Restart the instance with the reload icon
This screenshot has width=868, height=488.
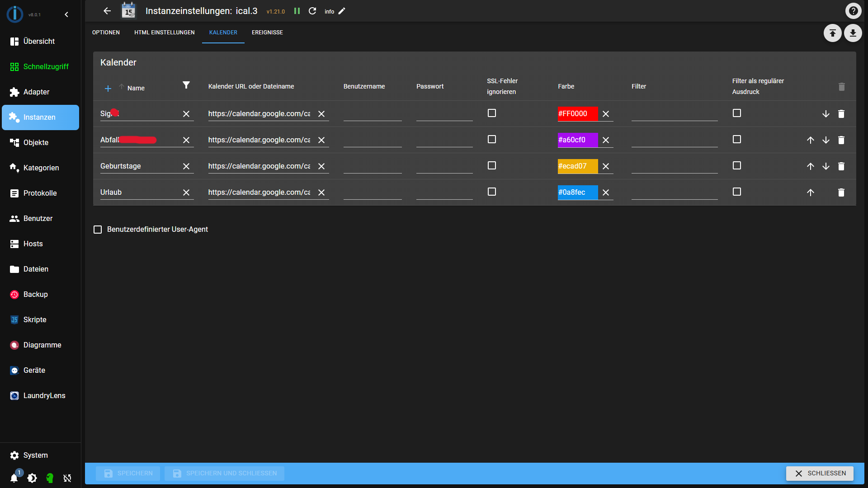click(312, 11)
